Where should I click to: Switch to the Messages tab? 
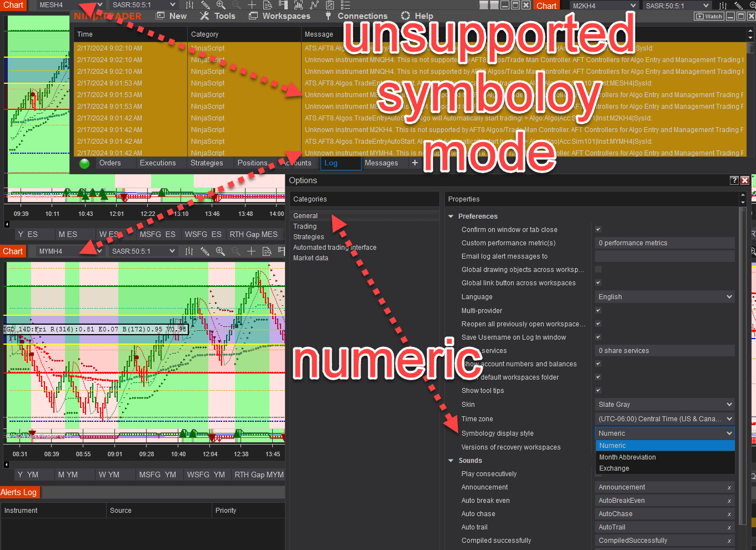pos(382,163)
